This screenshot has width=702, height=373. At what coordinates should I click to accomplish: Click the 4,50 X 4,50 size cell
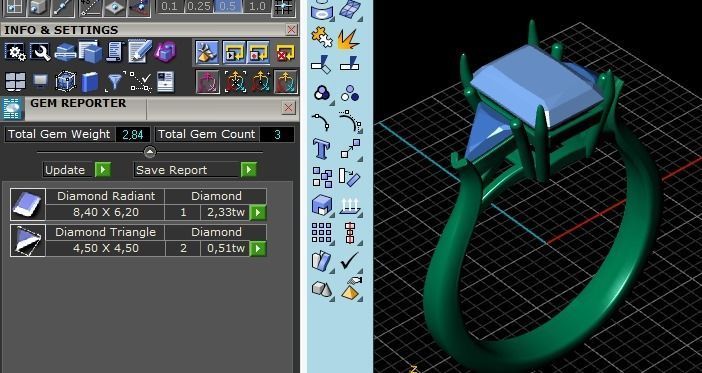tap(106, 248)
